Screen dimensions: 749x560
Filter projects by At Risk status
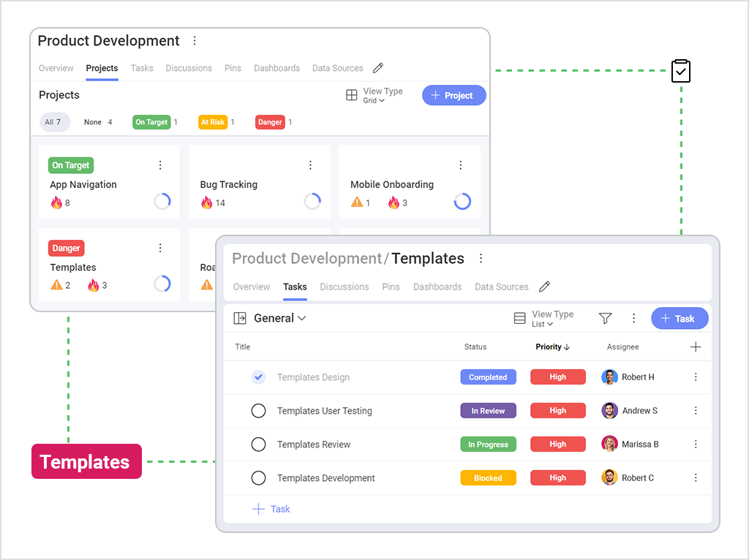tap(213, 122)
